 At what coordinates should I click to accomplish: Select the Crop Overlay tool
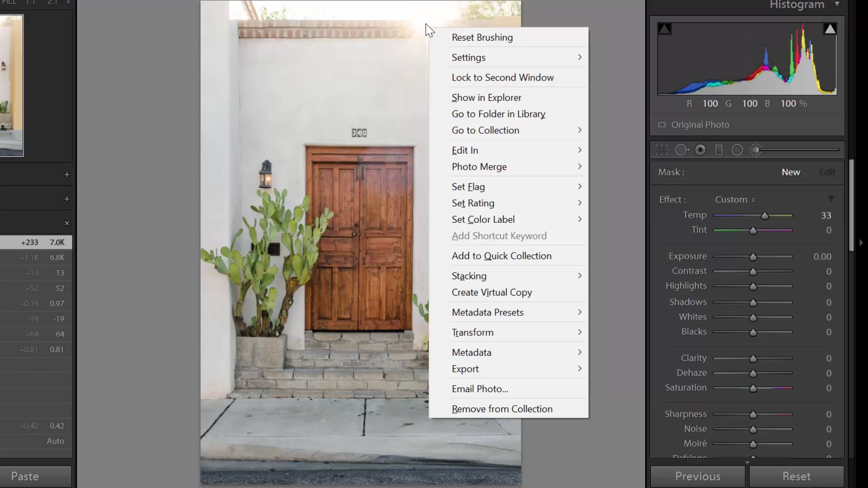662,150
